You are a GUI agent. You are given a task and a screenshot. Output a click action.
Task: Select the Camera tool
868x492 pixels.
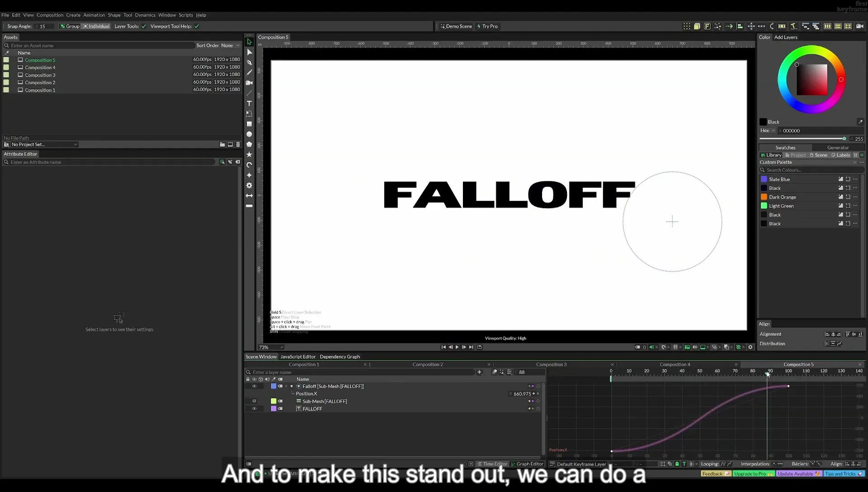[x=249, y=83]
